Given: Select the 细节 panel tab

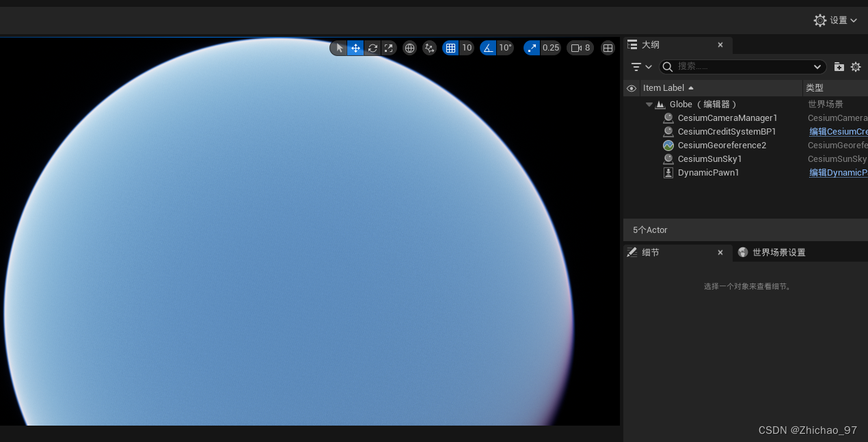Looking at the screenshot, I should (650, 252).
